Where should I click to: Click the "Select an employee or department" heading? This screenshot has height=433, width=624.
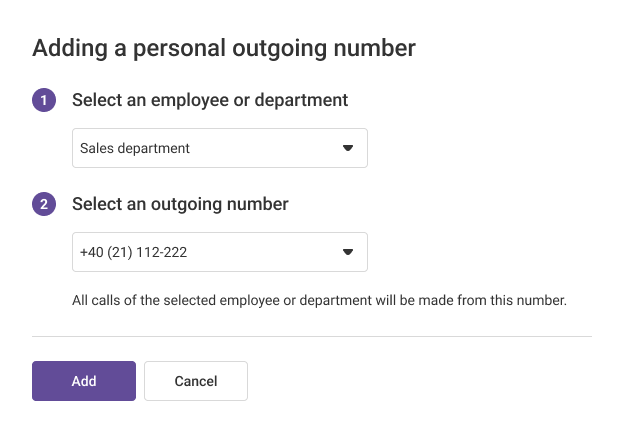tap(210, 100)
